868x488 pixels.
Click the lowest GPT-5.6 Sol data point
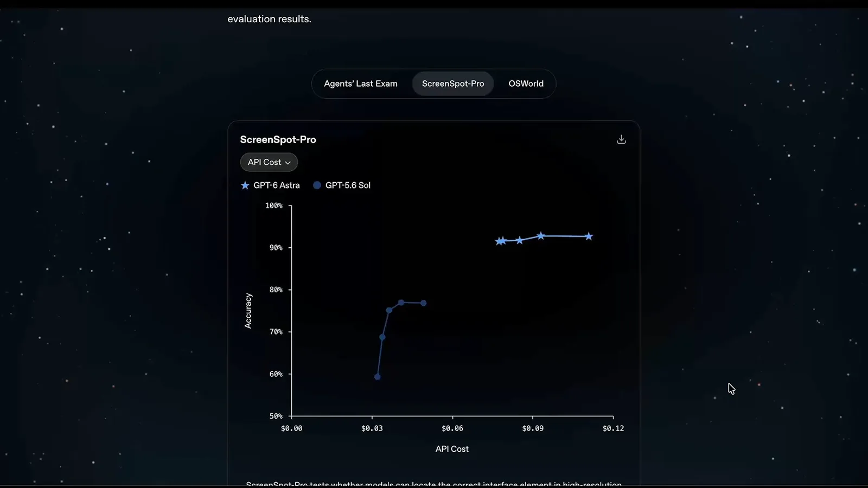tap(378, 377)
